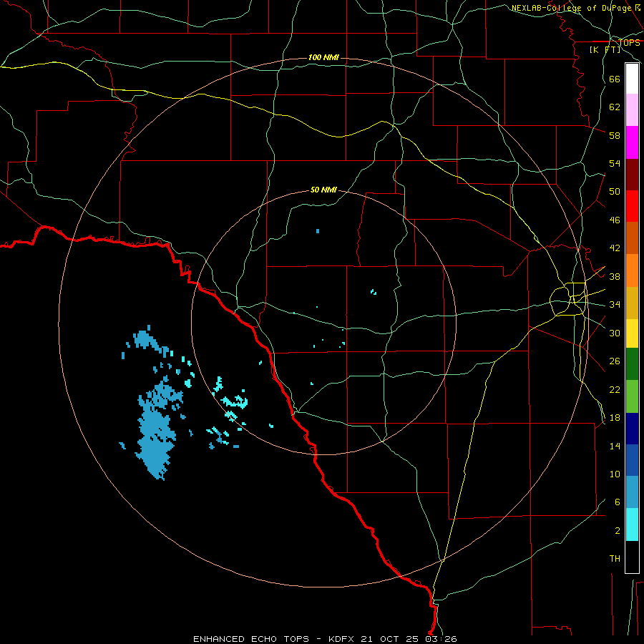Click the legend value "18"

(x=615, y=417)
